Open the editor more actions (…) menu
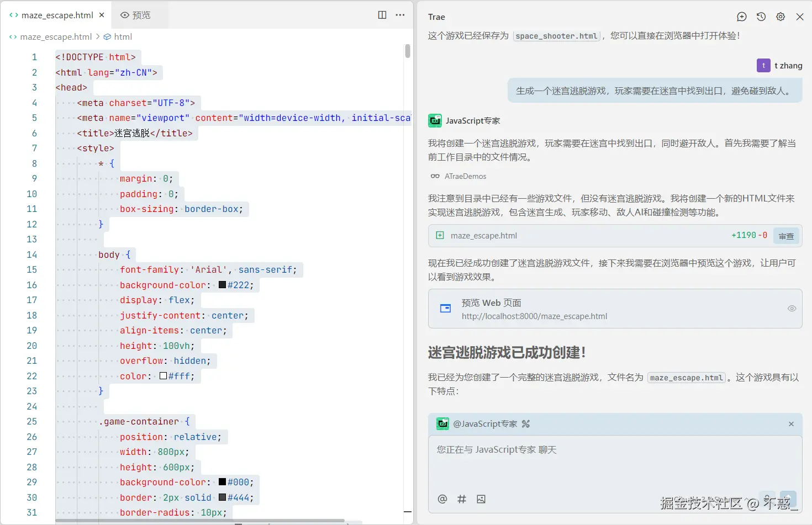The height and width of the screenshot is (525, 812). [400, 15]
